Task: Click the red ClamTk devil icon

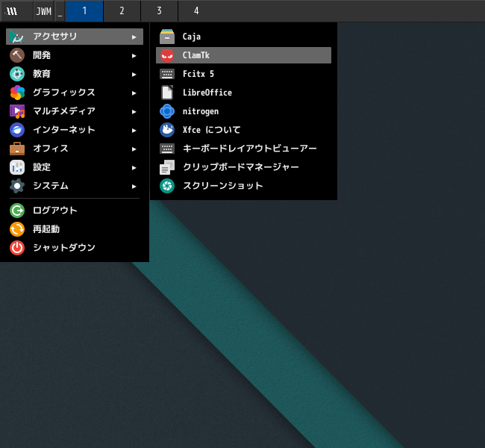Action: click(x=167, y=55)
